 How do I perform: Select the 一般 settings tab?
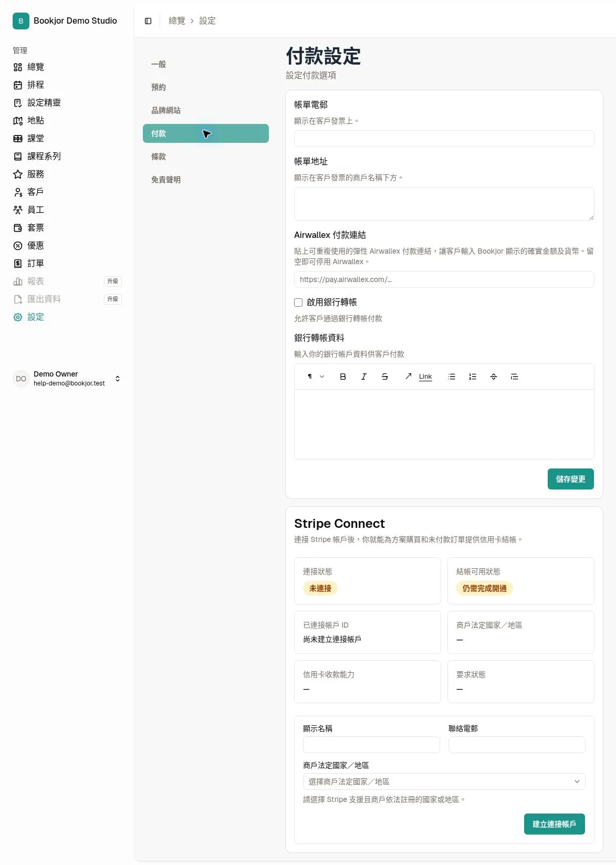206,64
